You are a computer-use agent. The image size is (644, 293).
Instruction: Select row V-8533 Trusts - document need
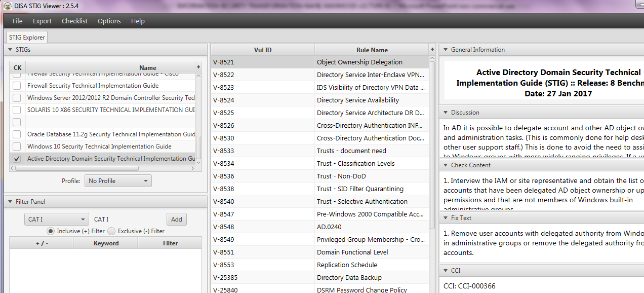coord(320,151)
